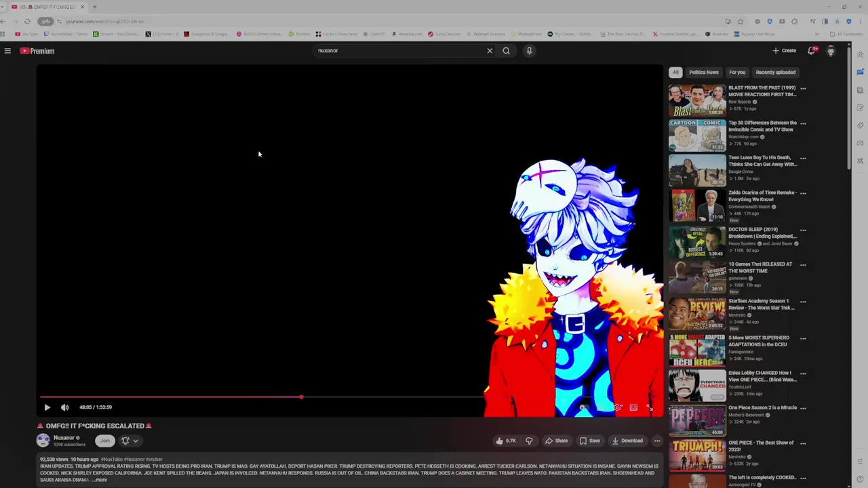
Task: Open a new browser tab
Action: [x=94, y=7]
